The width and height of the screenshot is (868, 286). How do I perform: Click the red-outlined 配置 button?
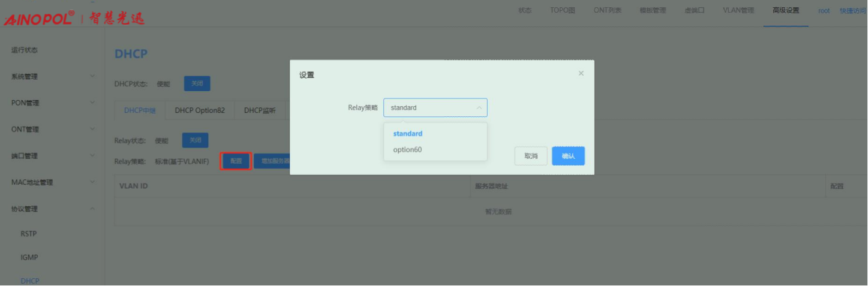point(235,161)
